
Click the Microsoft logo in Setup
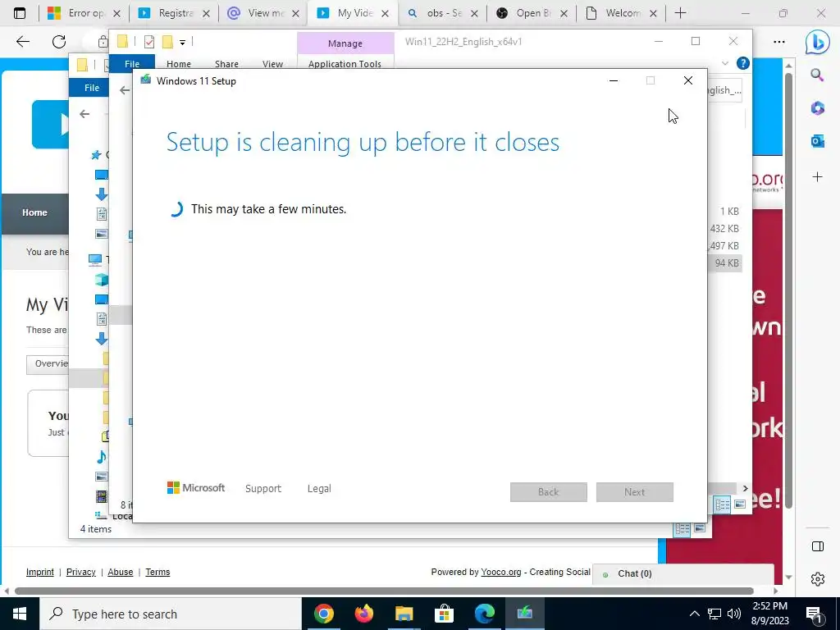196,488
